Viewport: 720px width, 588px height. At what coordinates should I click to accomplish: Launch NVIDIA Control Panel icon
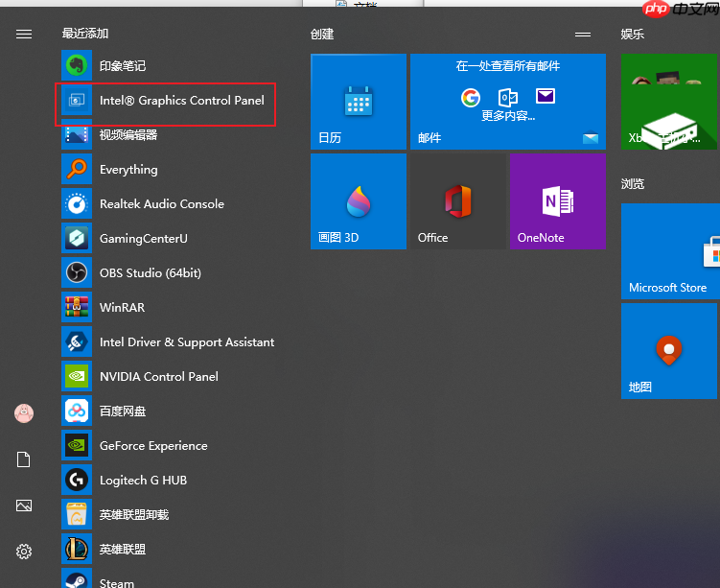77,376
